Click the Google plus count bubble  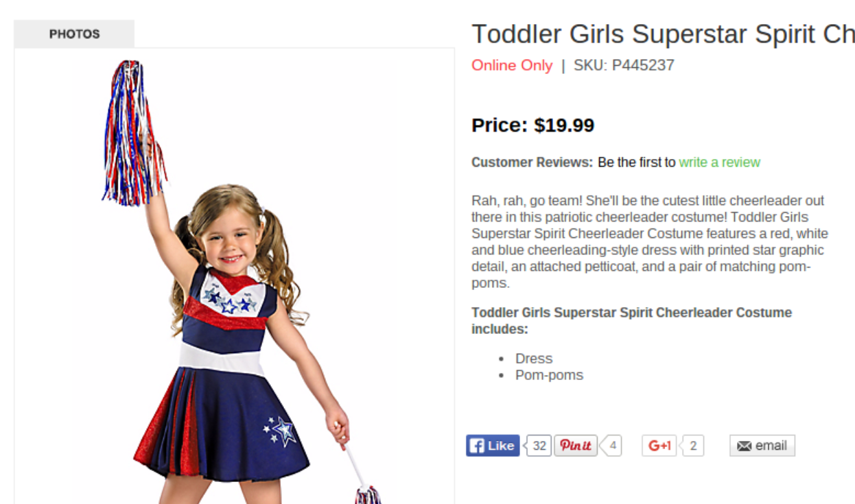point(693,446)
